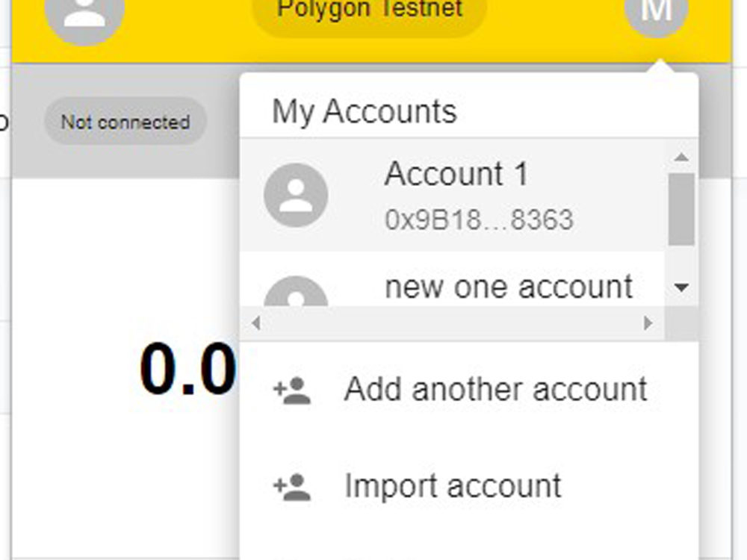Choose Add another account

pyautogui.click(x=469, y=390)
